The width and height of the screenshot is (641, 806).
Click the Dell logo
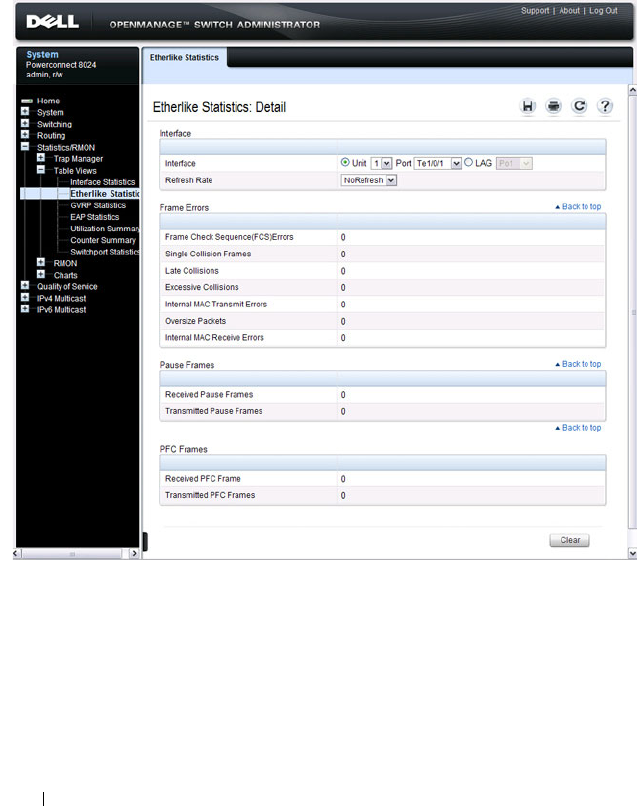tap(52, 22)
